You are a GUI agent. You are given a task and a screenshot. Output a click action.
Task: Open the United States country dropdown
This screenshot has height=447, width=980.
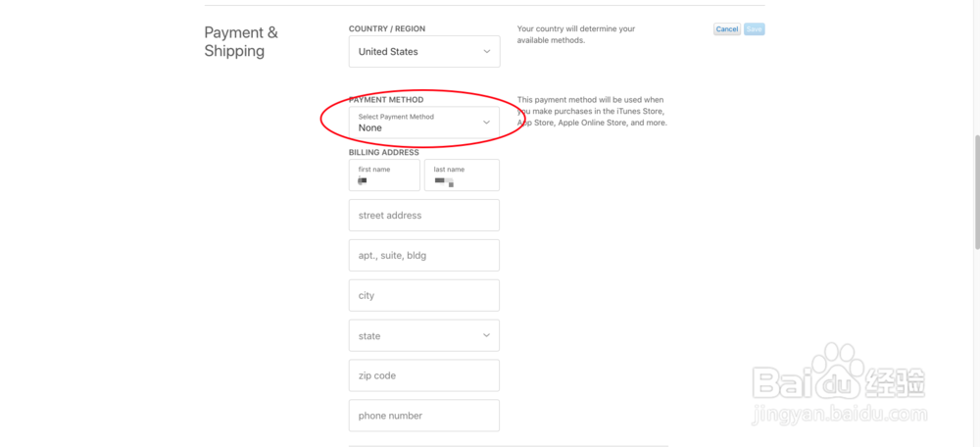point(423,52)
